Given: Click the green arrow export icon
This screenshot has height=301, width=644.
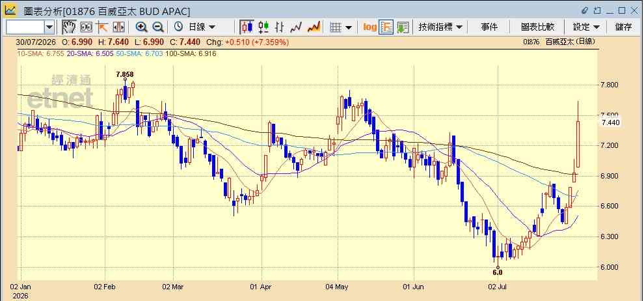Looking at the screenshot, I should point(403,27).
